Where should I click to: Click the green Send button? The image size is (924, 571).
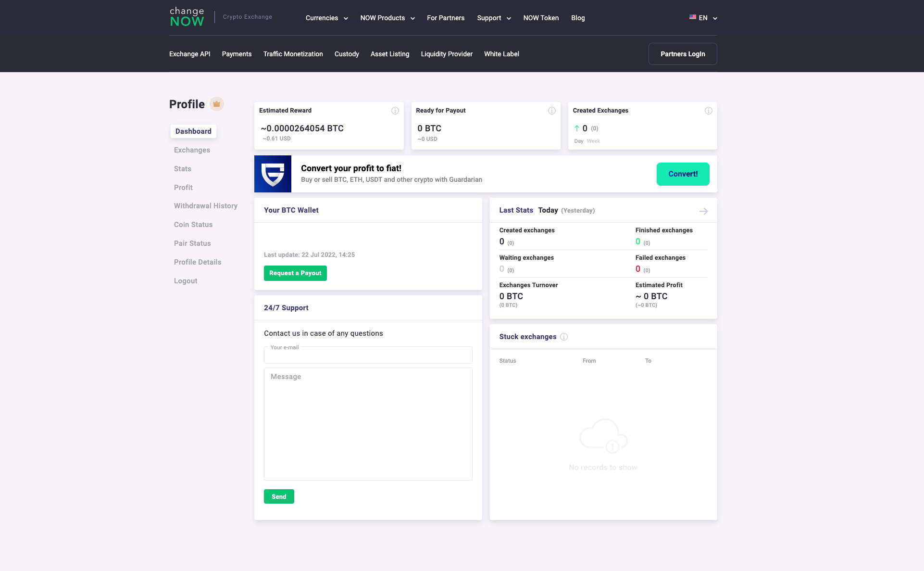coord(278,496)
